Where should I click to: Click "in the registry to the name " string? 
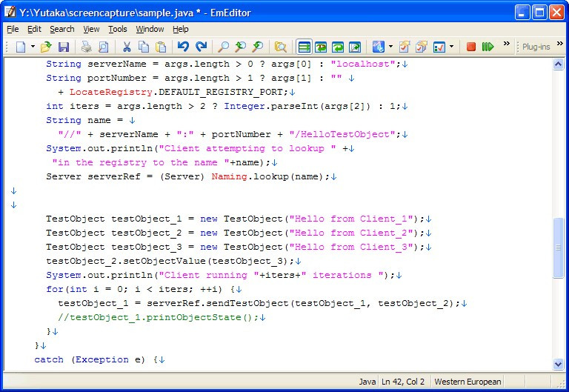click(141, 162)
